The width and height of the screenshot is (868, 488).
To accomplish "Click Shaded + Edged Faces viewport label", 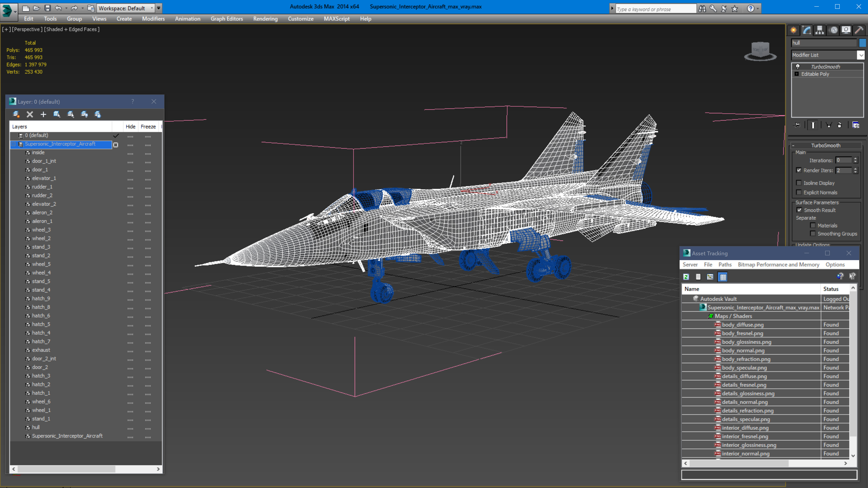I will pos(72,29).
